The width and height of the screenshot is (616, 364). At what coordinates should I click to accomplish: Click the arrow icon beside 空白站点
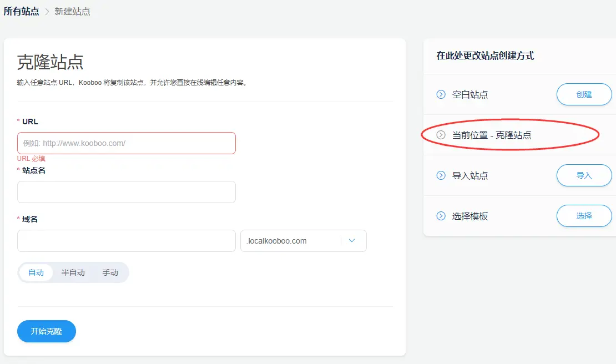click(441, 94)
